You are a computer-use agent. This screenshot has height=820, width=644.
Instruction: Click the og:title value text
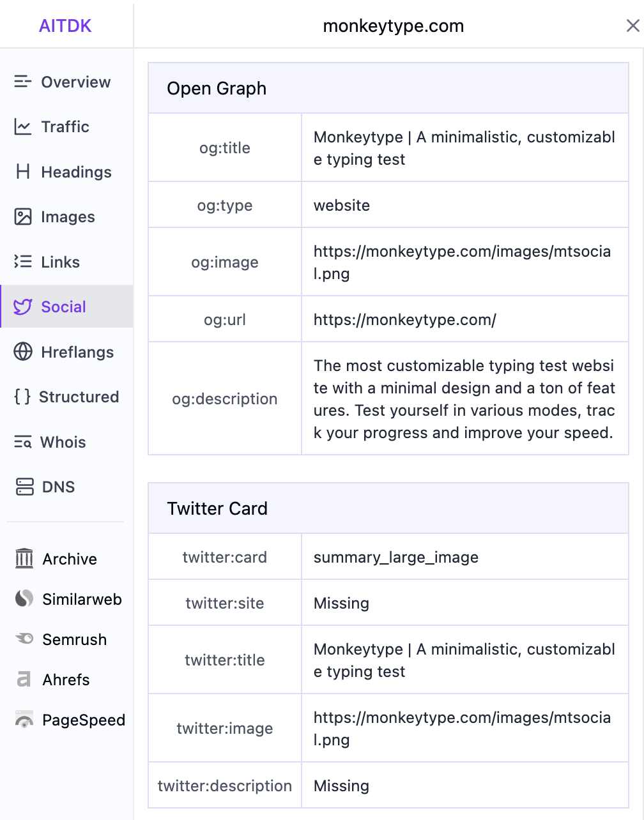(464, 148)
